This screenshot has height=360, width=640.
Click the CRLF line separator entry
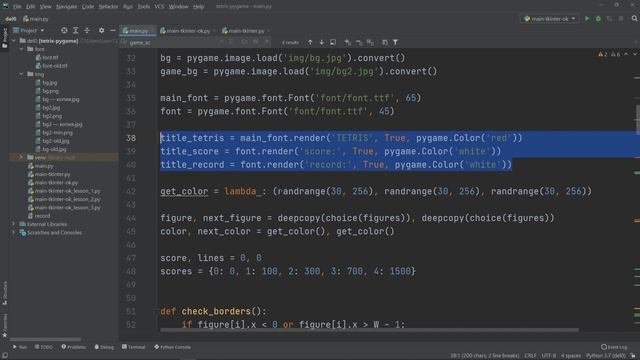point(530,356)
